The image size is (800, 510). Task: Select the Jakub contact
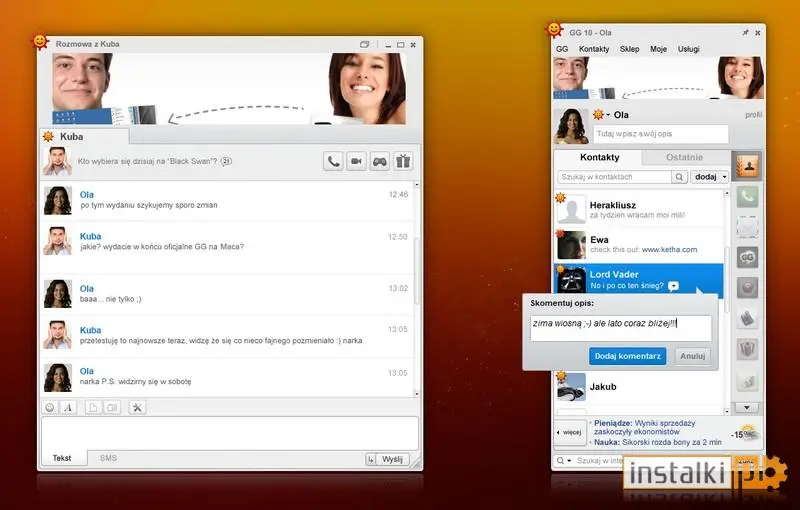639,387
